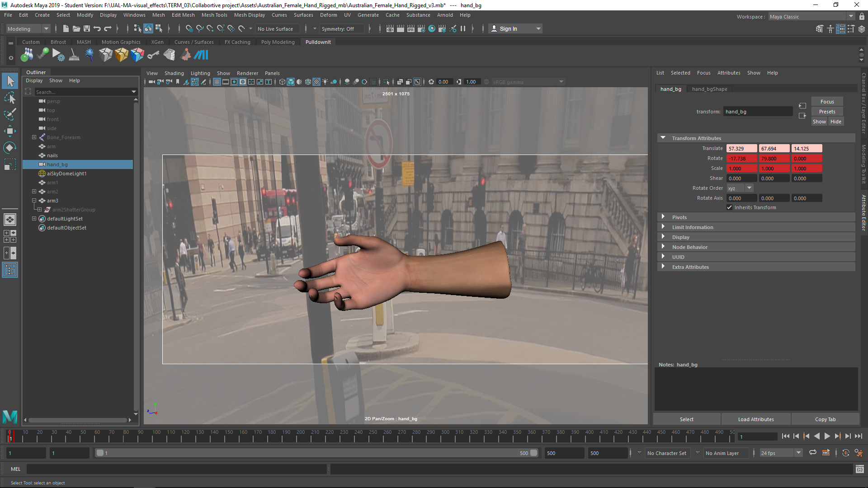Click the Presets button
The width and height of the screenshot is (868, 488).
click(x=827, y=112)
